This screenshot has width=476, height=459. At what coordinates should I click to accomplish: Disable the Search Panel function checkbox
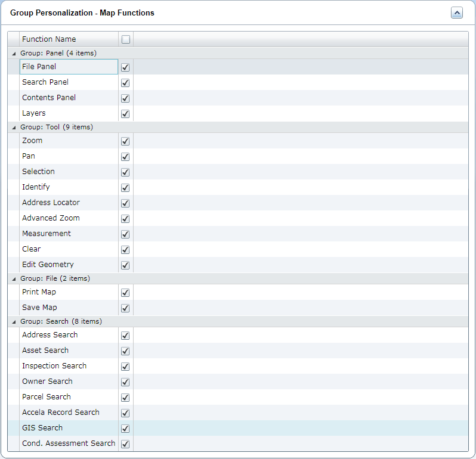(x=125, y=83)
